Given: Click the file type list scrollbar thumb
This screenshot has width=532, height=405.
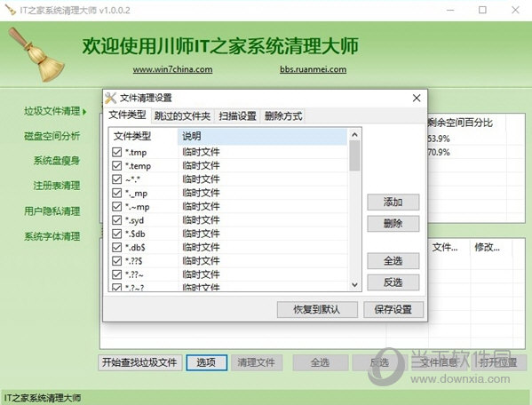Looking at the screenshot, I should tap(354, 155).
